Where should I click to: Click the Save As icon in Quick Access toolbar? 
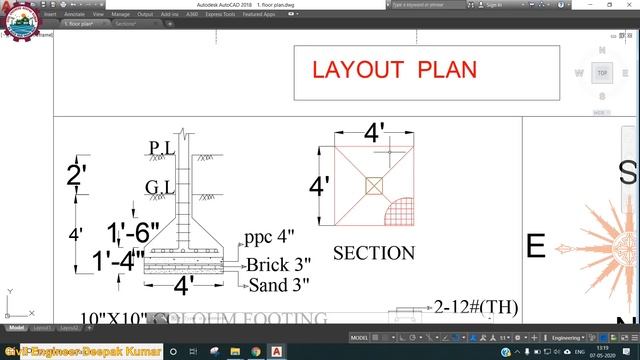click(53, 4)
